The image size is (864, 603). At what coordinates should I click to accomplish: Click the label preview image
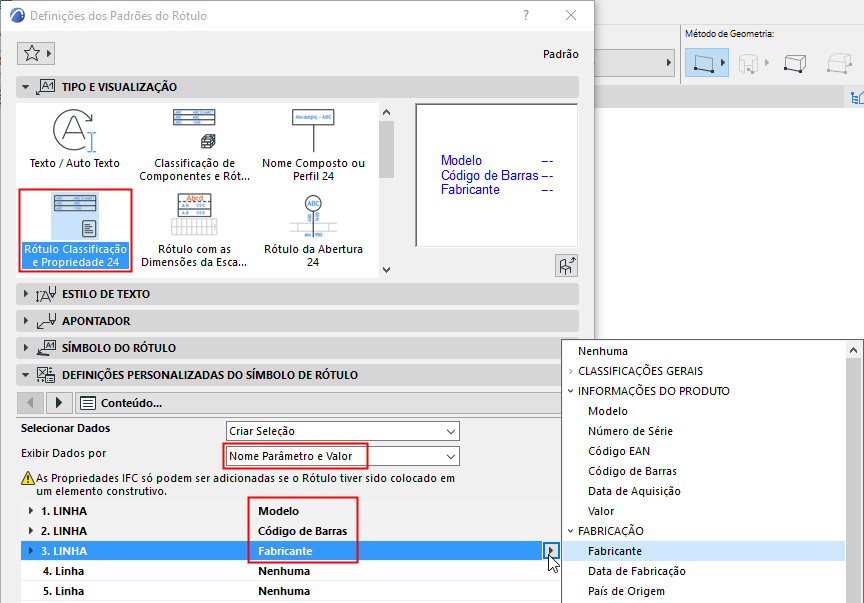(496, 175)
